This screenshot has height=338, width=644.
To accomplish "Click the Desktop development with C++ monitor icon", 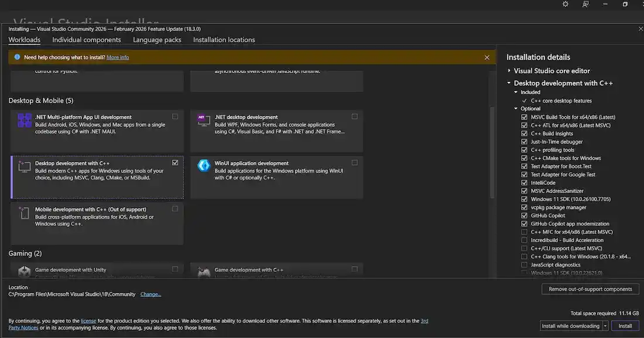I will coord(25,167).
